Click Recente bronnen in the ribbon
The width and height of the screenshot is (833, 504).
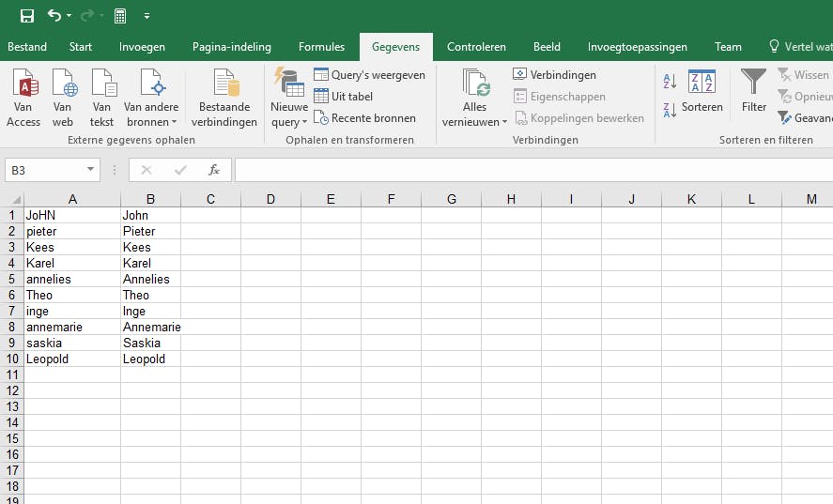pos(364,118)
